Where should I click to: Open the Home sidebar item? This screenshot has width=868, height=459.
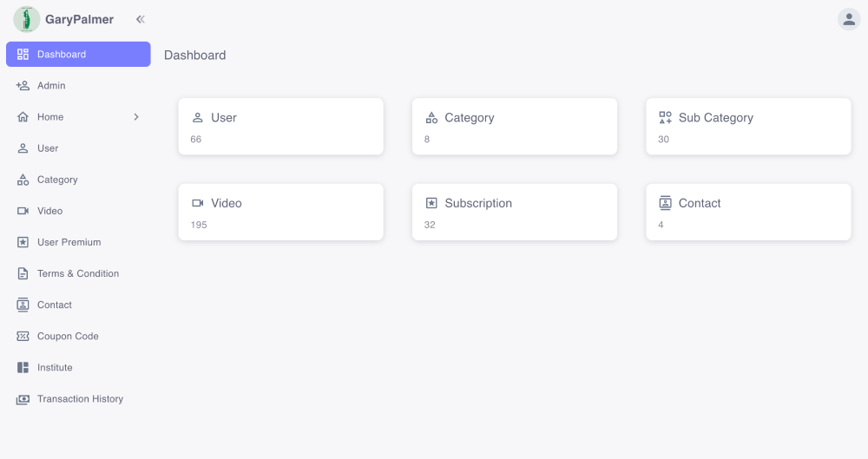click(x=50, y=117)
